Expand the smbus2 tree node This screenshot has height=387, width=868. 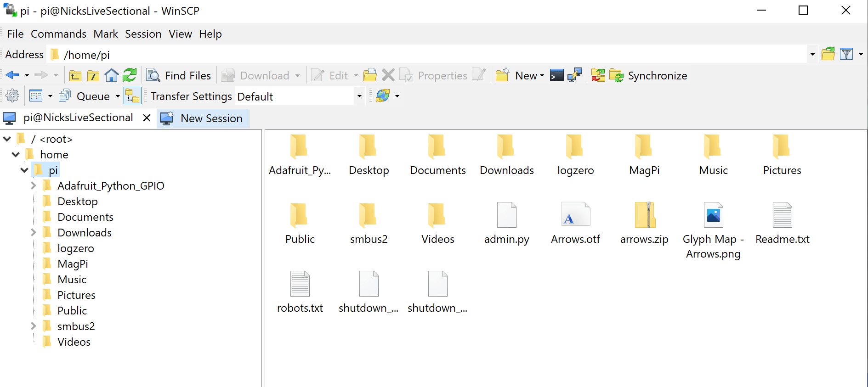click(x=33, y=326)
